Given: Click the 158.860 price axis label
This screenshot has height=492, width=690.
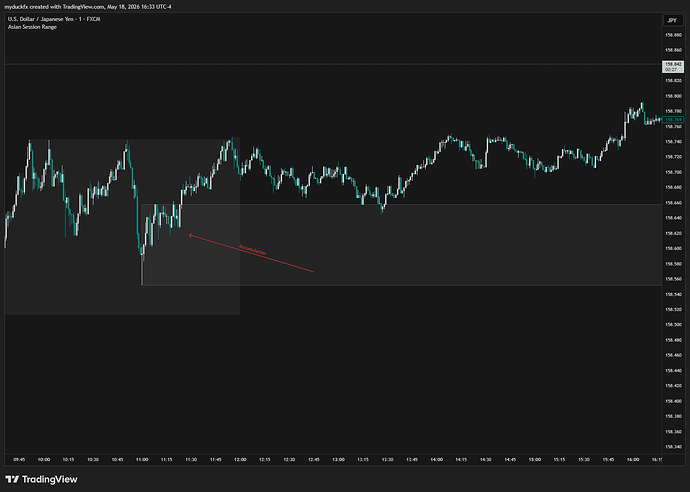Looking at the screenshot, I should 673,50.
